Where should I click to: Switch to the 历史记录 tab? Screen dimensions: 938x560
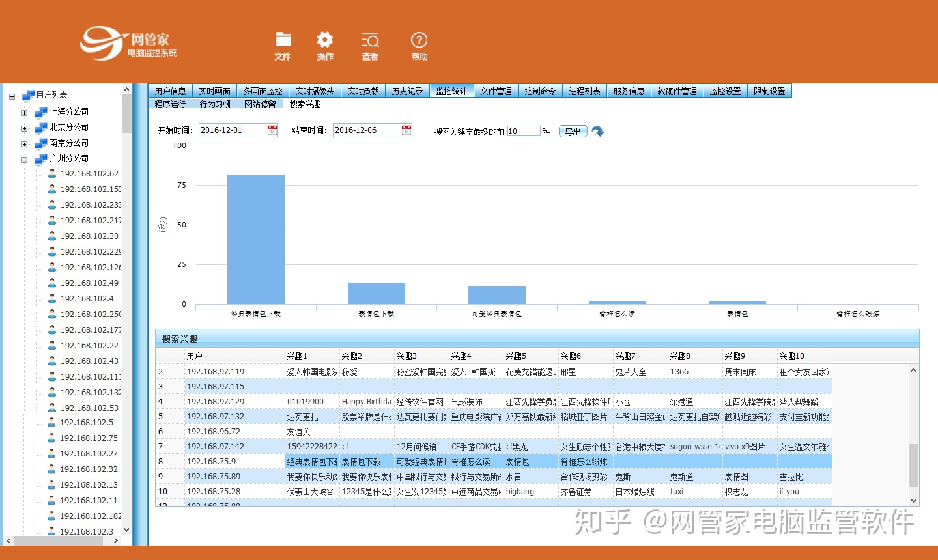tap(407, 91)
